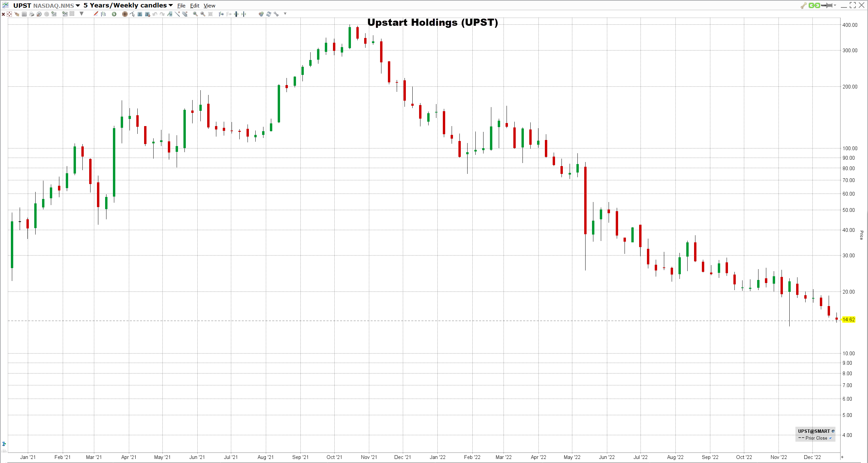Click the red X remove icon in toolbar
868x463 pixels.
click(3, 14)
